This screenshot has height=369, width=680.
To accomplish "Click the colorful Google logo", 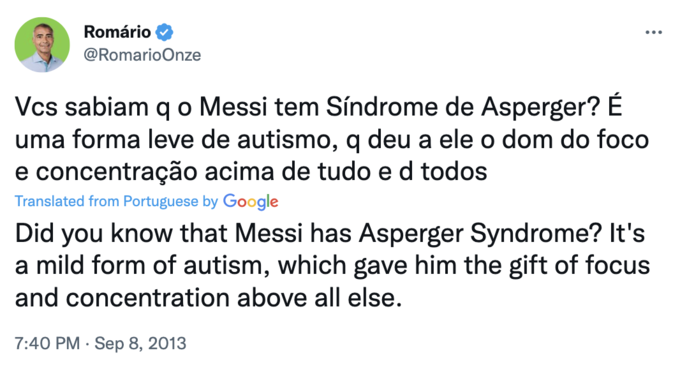I will point(251,202).
